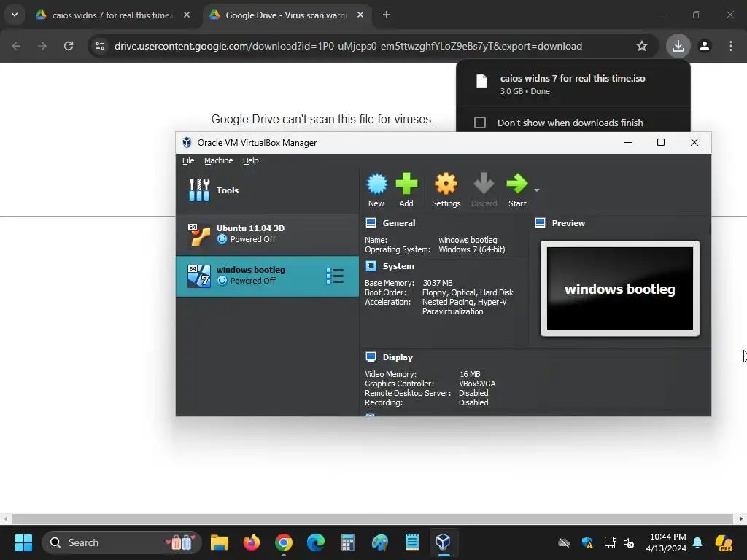
Task: Open Chrome profile avatar icon
Action: [x=705, y=46]
